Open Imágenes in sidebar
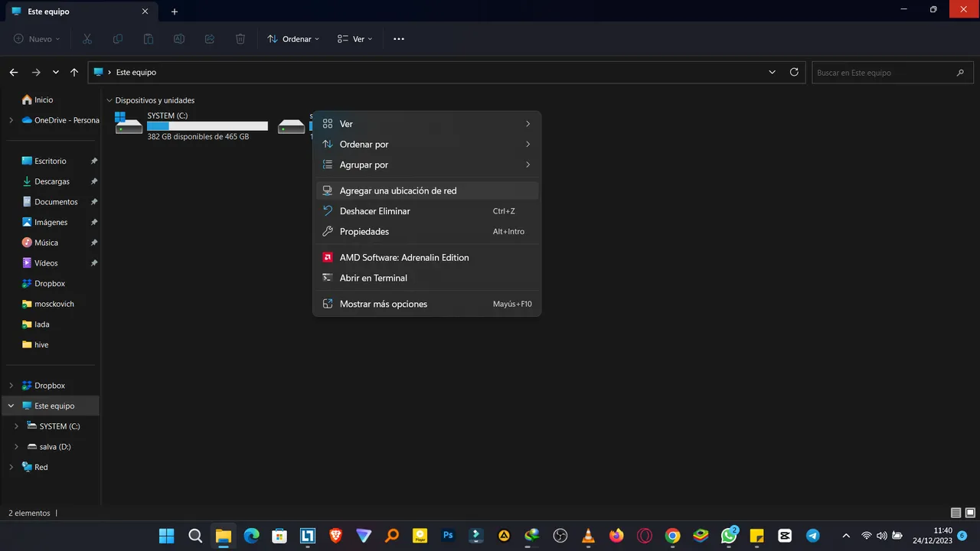The height and width of the screenshot is (551, 980). coord(51,222)
